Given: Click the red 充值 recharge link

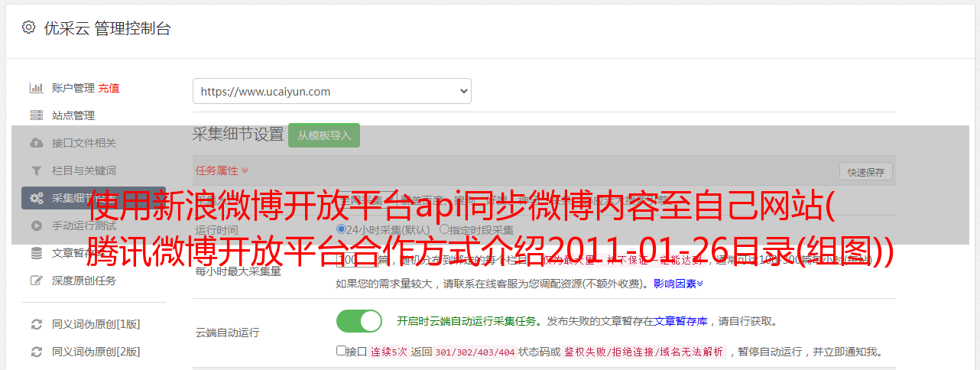Looking at the screenshot, I should pos(109,88).
